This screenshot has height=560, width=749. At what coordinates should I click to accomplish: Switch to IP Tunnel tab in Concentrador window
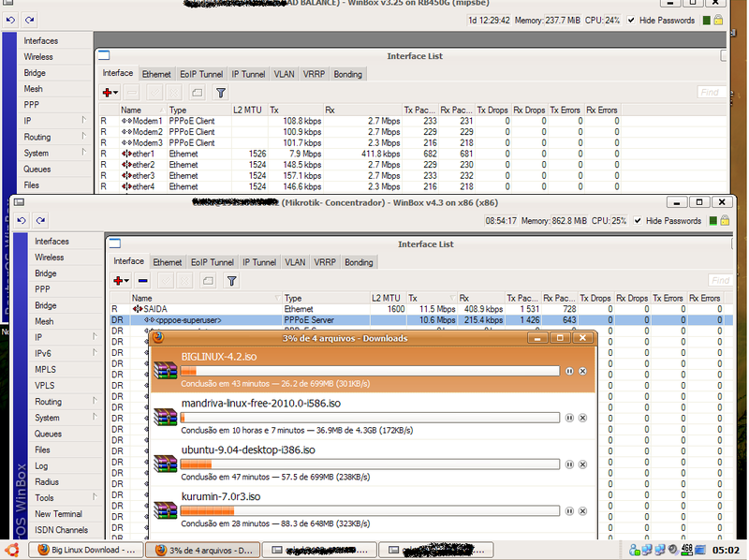pyautogui.click(x=259, y=262)
